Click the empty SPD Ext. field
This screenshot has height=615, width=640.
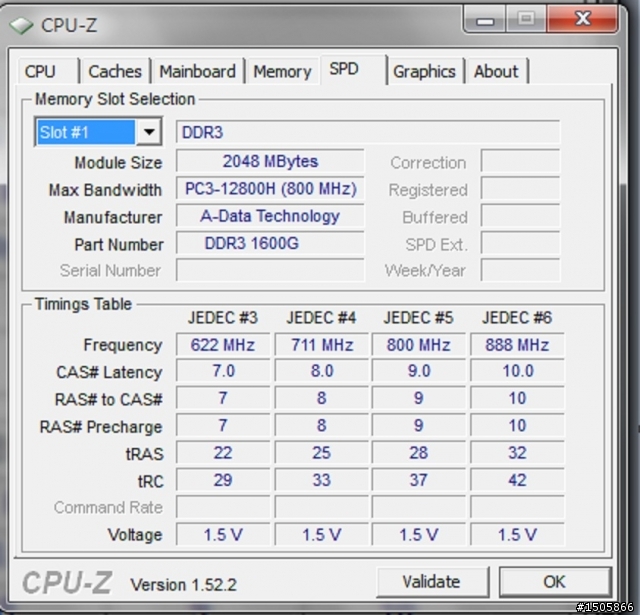pos(520,243)
